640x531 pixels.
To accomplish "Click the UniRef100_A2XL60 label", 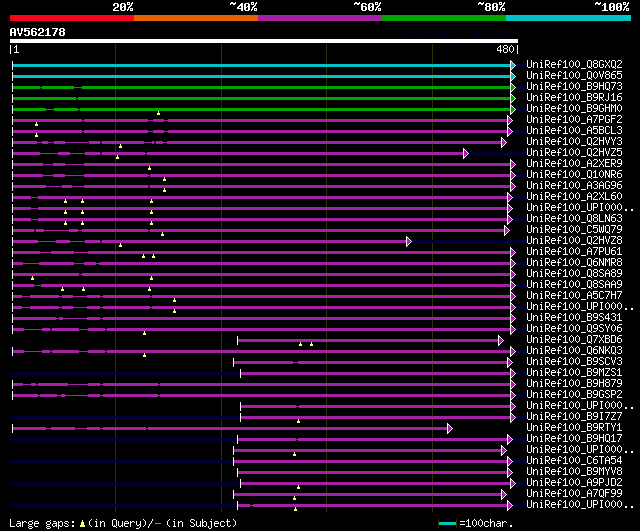I will pyautogui.click(x=574, y=197).
